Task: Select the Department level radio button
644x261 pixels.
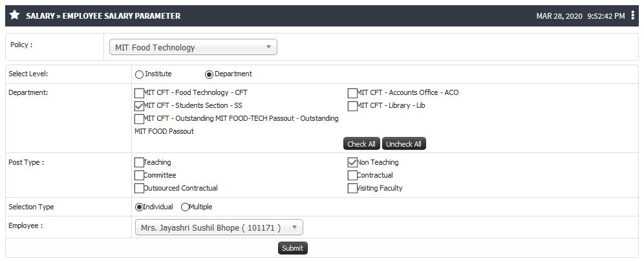Action: pos(209,74)
